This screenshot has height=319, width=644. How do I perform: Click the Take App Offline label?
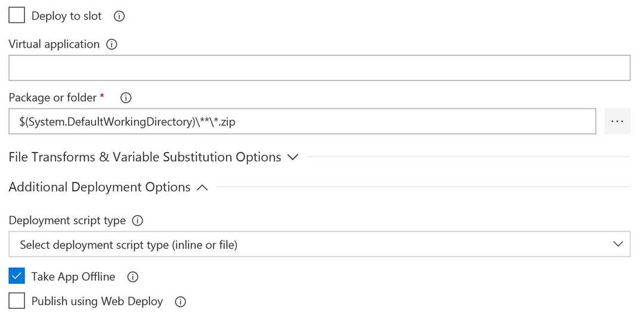pos(73,277)
